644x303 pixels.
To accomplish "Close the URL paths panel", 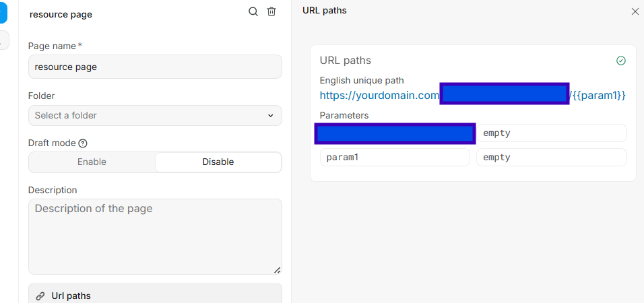I will [635, 11].
